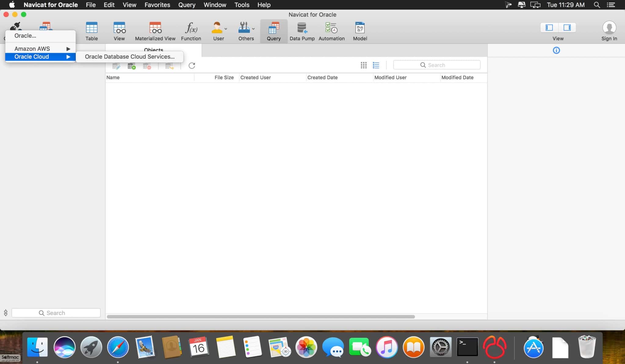The width and height of the screenshot is (625, 364).
Task: Open the Model tool
Action: (360, 31)
